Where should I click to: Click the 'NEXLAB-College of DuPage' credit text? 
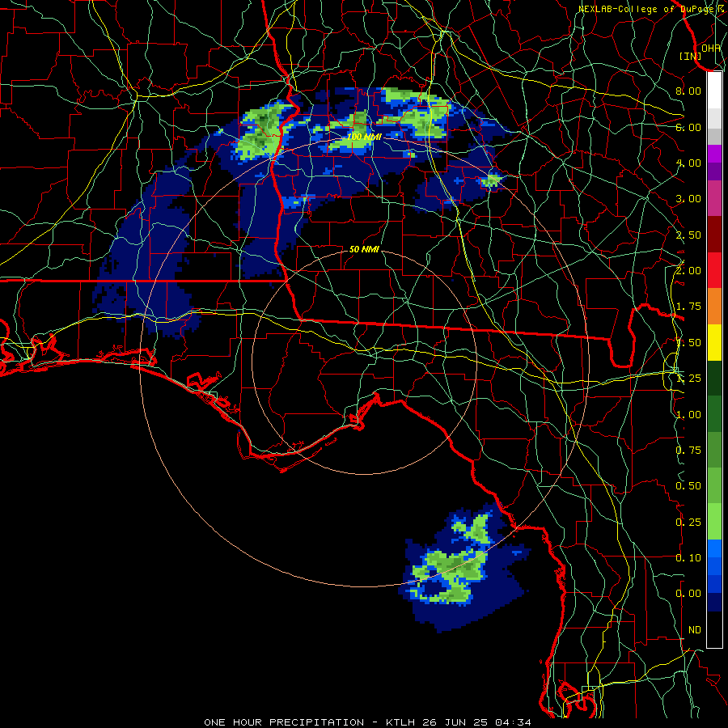[647, 9]
